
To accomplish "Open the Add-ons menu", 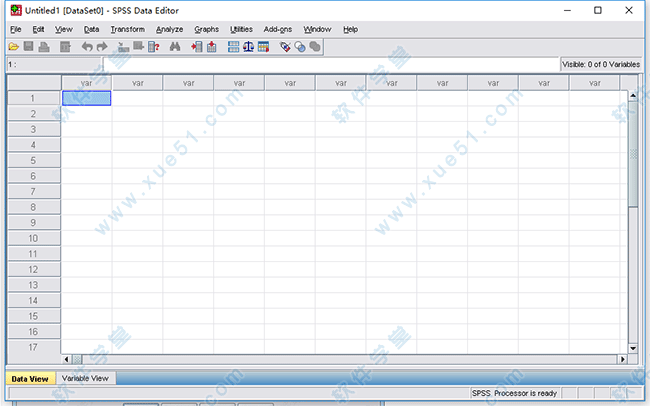I will click(x=278, y=29).
